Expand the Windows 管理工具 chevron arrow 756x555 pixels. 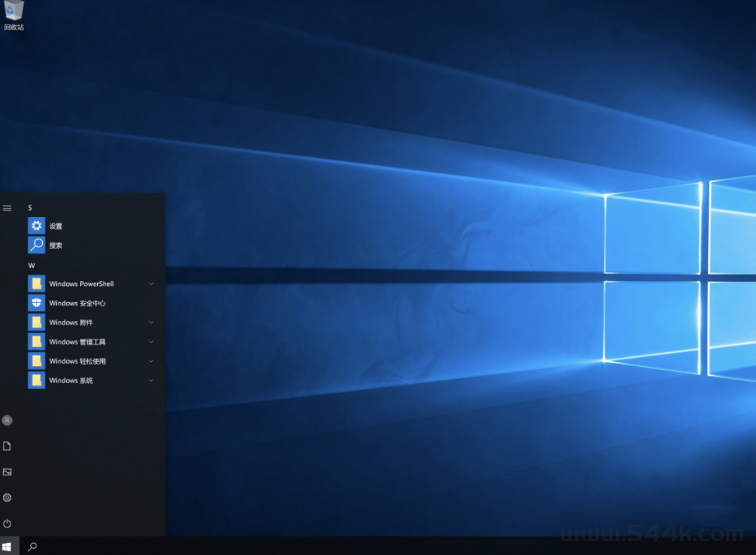151,342
